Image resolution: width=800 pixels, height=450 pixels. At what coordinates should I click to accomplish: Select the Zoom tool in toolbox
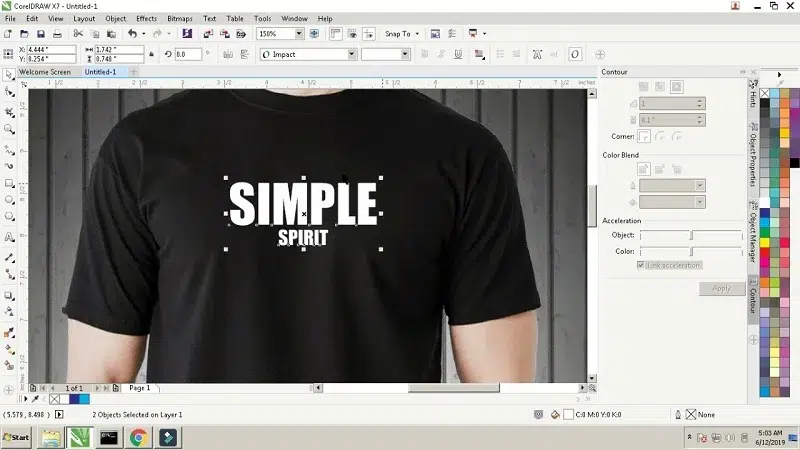pyautogui.click(x=9, y=129)
